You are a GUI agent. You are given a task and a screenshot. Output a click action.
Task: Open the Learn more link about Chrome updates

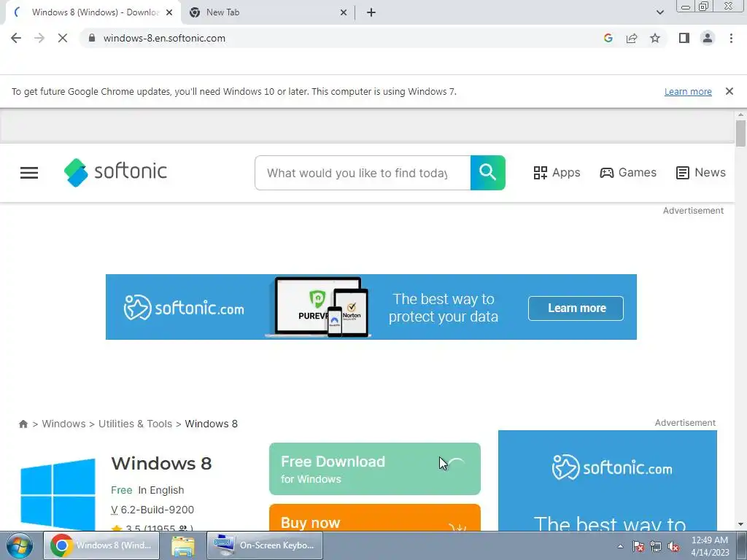pyautogui.click(x=688, y=91)
